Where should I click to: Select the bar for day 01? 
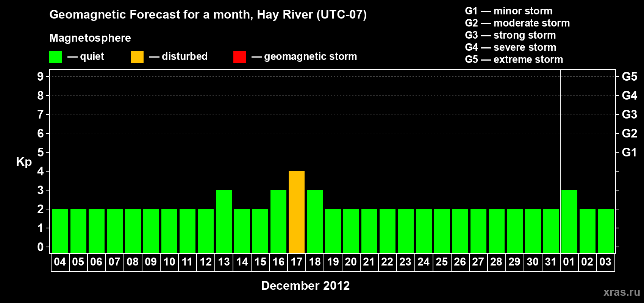[569, 221]
